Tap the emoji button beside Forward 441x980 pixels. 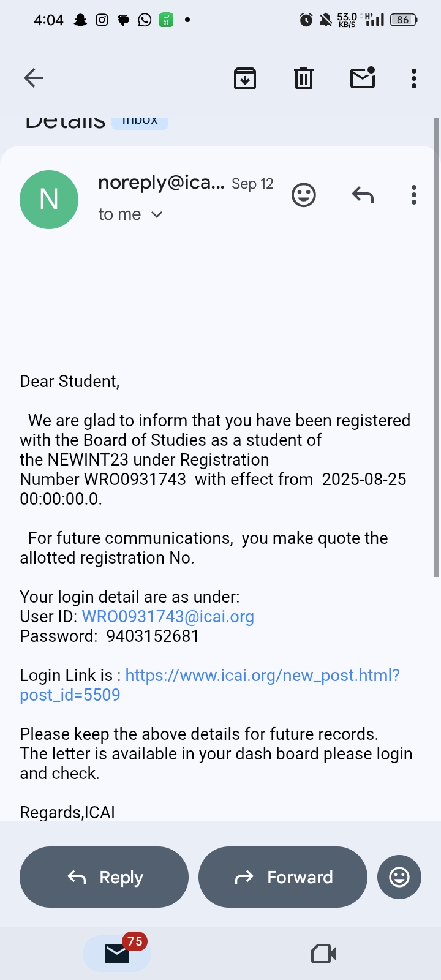click(399, 877)
